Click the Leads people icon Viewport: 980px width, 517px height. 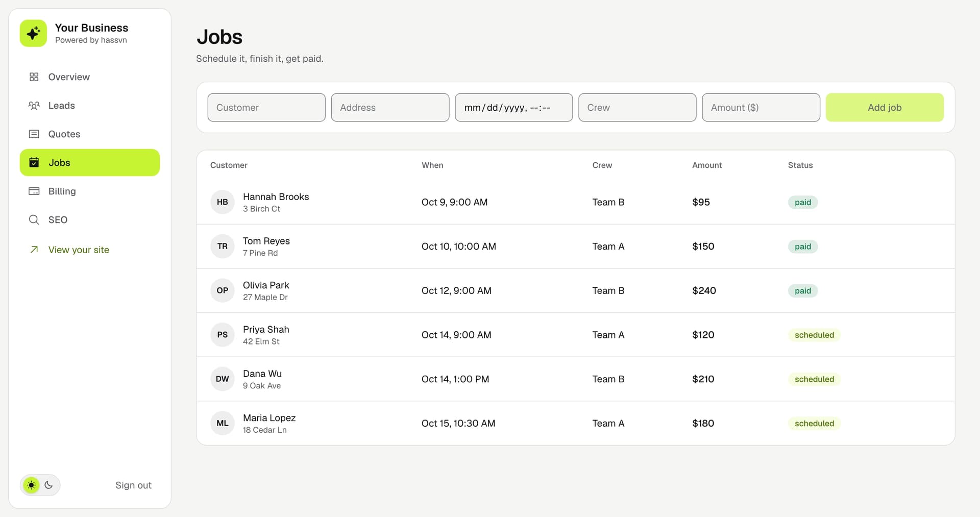pyautogui.click(x=34, y=106)
